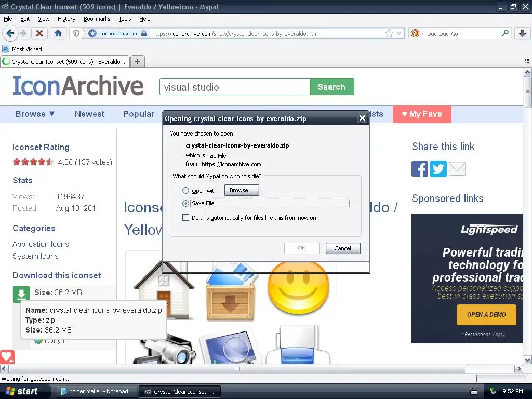Open the View menu
This screenshot has height=399, width=532.
pyautogui.click(x=44, y=19)
